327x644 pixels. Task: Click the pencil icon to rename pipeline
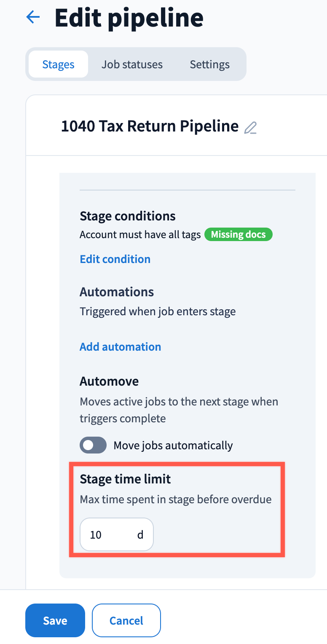coord(251,127)
